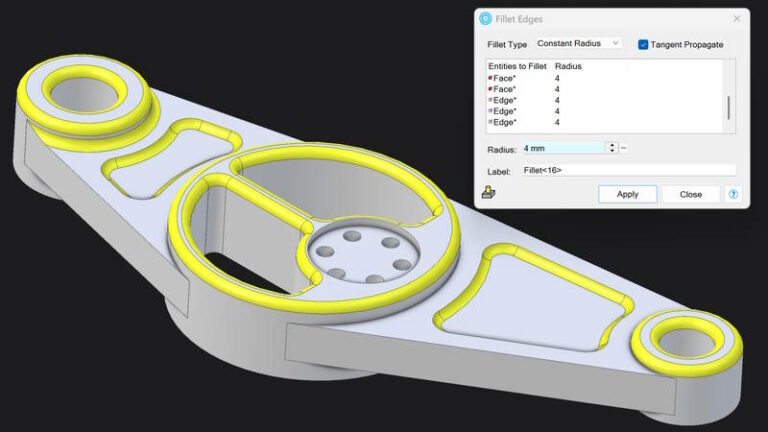This screenshot has height=432, width=768.
Task: Click the dash button beside the Radius spinner
Action: coord(624,148)
